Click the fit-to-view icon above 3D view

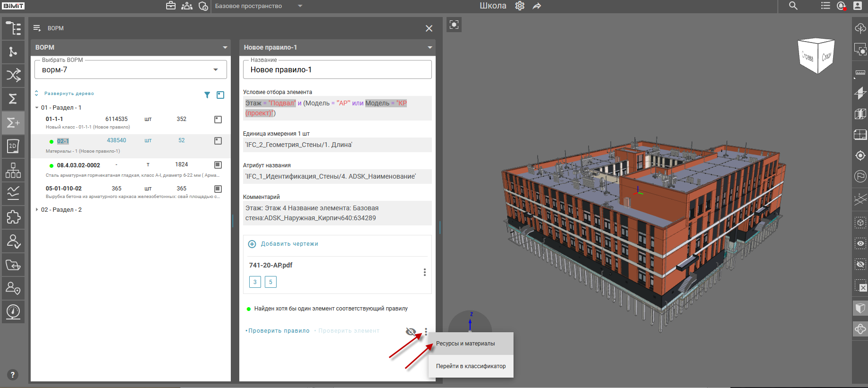click(454, 25)
